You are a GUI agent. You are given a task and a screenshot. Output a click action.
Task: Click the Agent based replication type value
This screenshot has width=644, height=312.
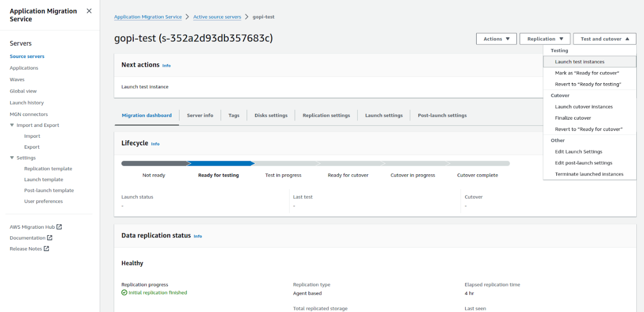point(307,294)
